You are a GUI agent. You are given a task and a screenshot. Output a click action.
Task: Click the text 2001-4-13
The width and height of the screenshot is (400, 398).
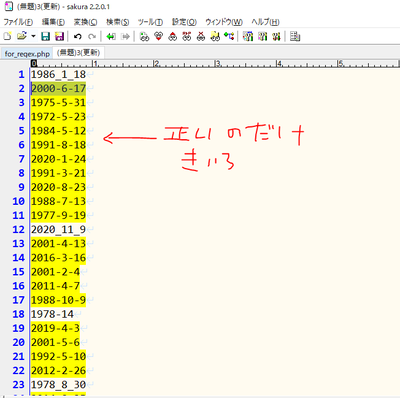(x=58, y=244)
